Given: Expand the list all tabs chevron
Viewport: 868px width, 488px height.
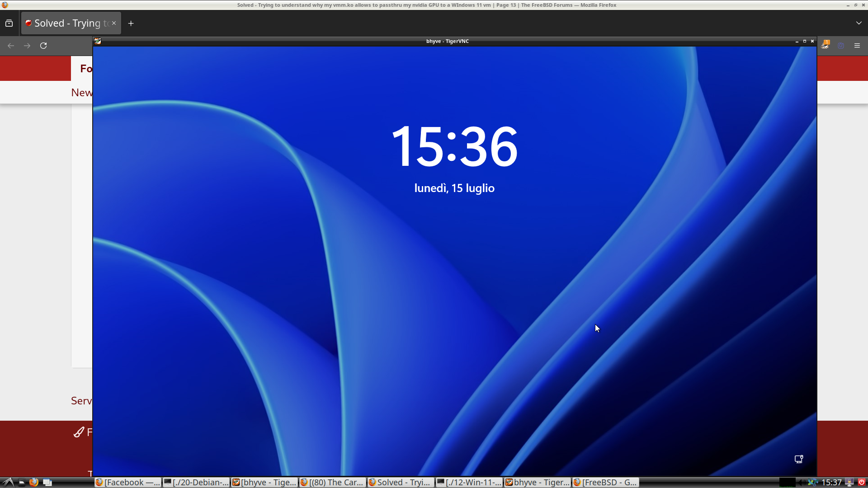Looking at the screenshot, I should point(859,23).
